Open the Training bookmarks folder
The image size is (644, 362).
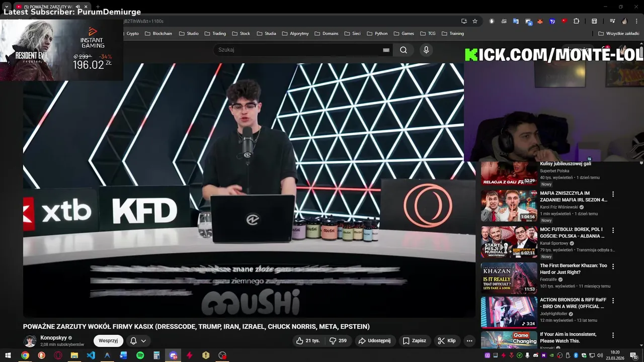click(x=453, y=34)
